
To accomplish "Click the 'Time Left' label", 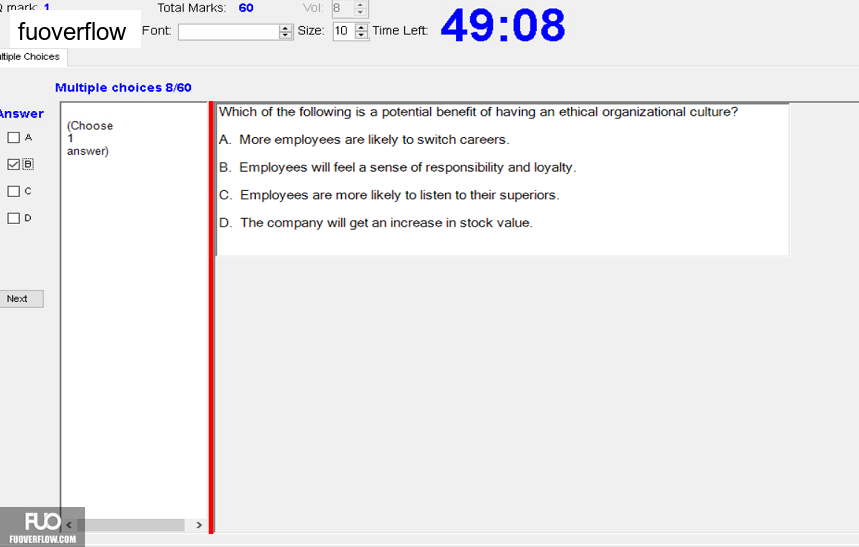I will 400,31.
